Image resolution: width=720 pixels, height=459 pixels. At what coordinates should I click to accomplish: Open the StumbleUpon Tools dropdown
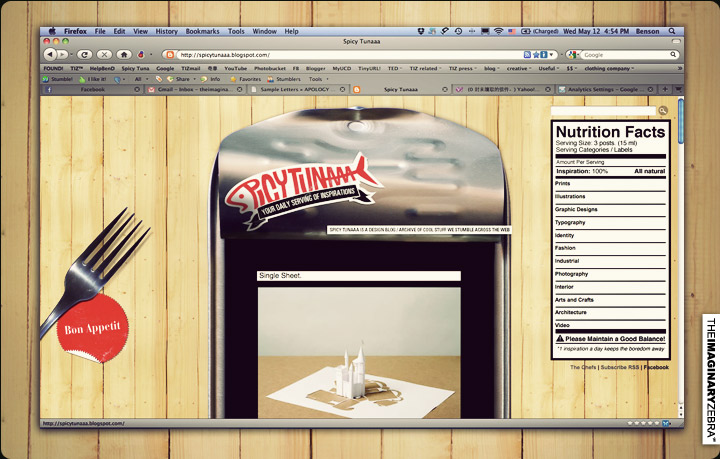pos(318,78)
